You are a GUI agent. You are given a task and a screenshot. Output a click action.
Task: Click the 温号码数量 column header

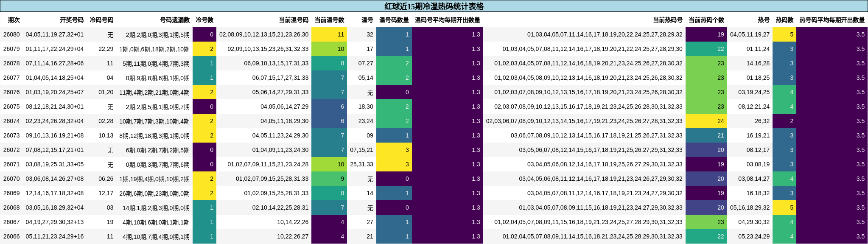tap(394, 20)
